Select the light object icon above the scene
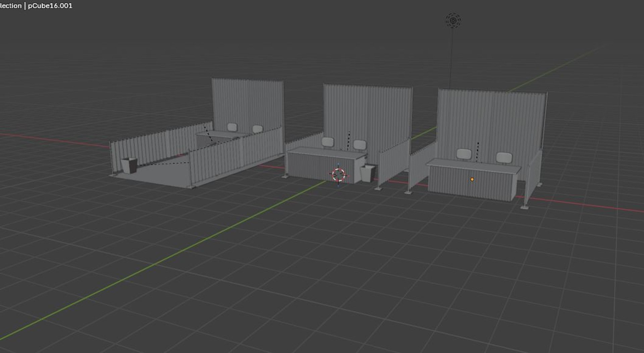This screenshot has height=353, width=644. (453, 21)
